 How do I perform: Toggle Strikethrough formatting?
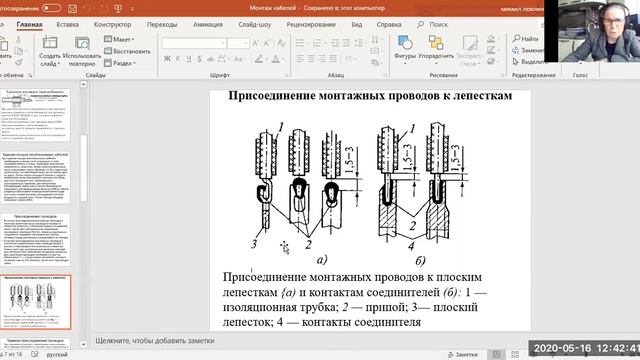(x=210, y=59)
